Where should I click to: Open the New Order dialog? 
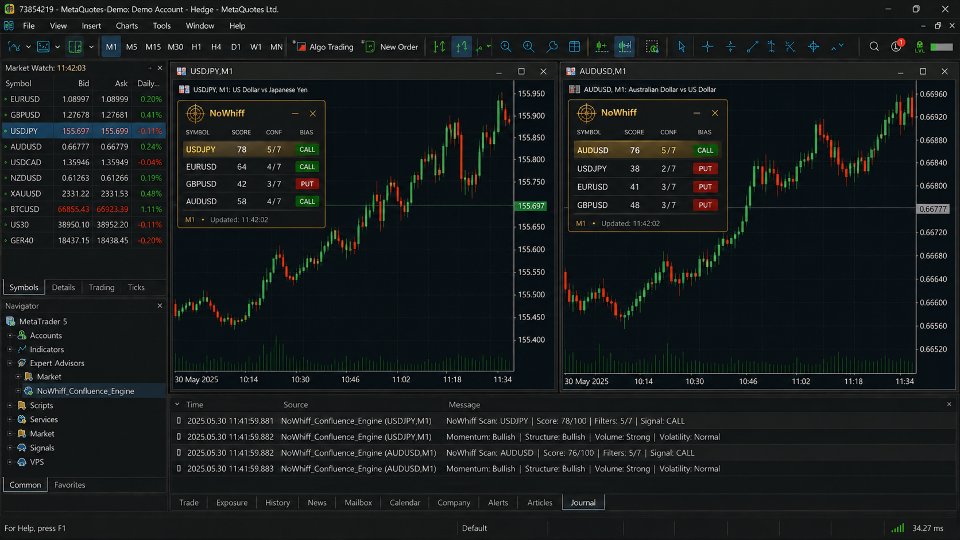point(391,47)
